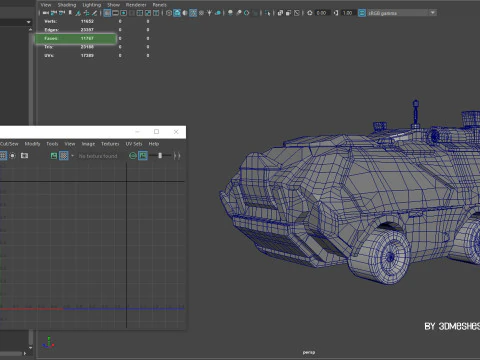Open the viewport Lighting menu

(92, 5)
